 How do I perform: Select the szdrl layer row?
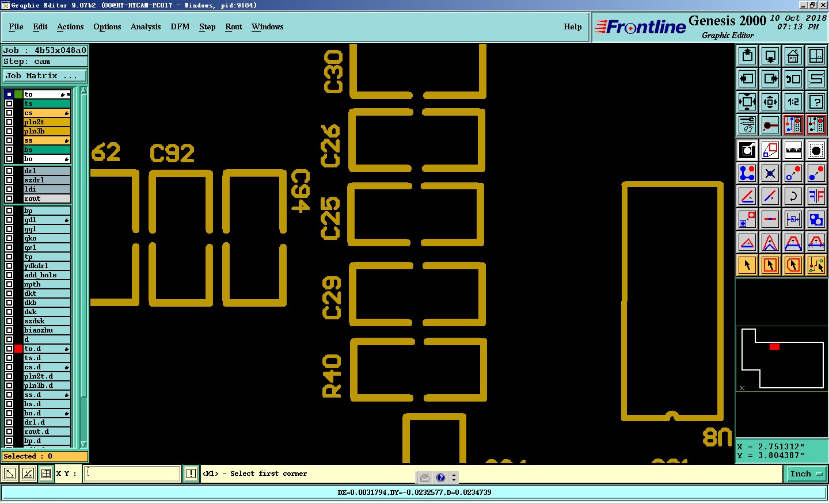point(47,180)
